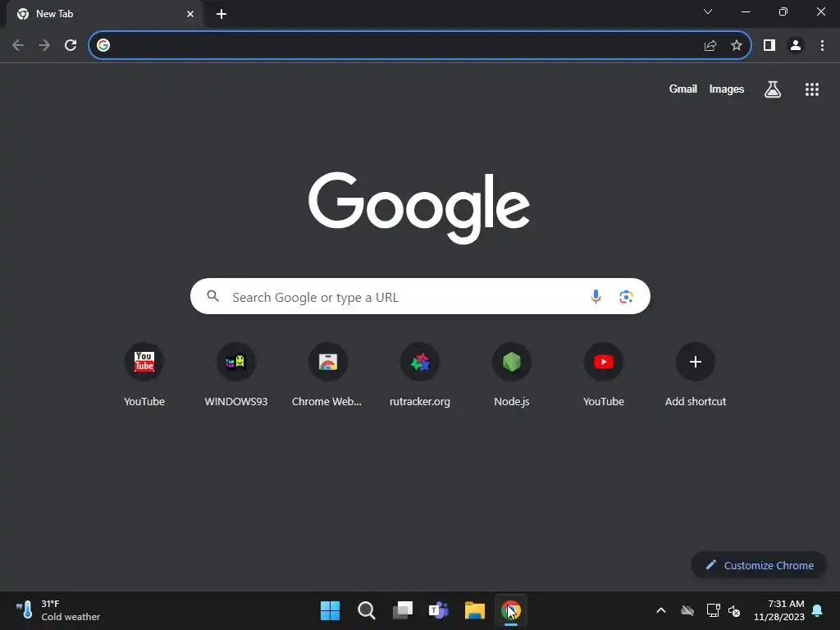Launch Microsoft Teams from taskbar
Screen dimensions: 840x630
[438, 610]
